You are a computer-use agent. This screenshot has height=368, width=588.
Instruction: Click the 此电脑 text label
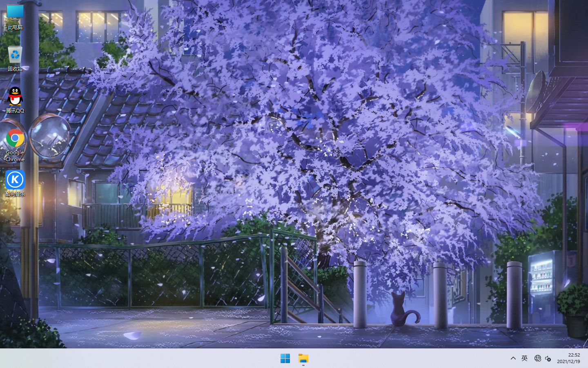coord(15,27)
